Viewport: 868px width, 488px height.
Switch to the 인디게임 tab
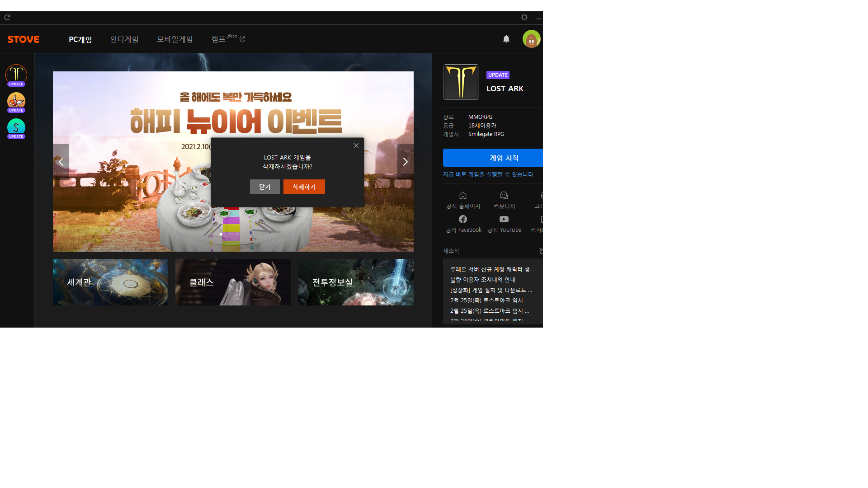pyautogui.click(x=124, y=39)
